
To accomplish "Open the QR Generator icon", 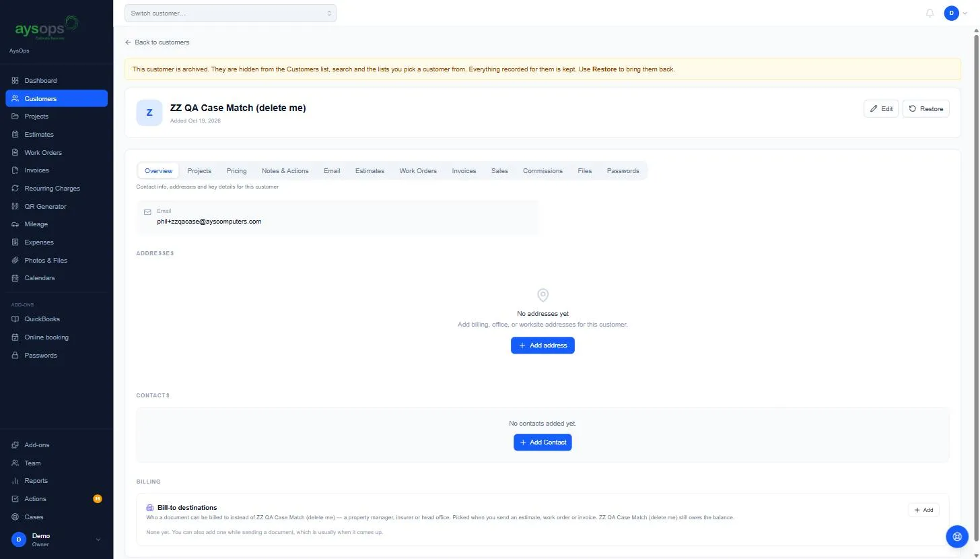I will [15, 207].
